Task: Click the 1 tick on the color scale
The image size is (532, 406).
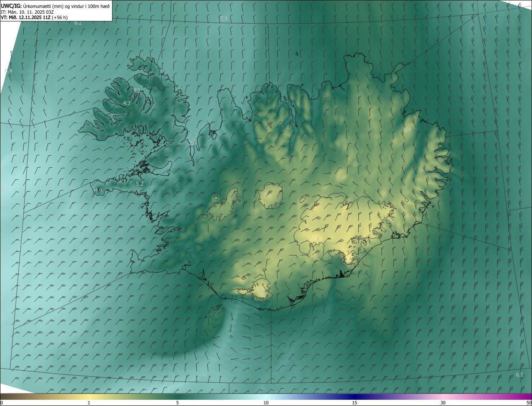Action: coord(89,403)
